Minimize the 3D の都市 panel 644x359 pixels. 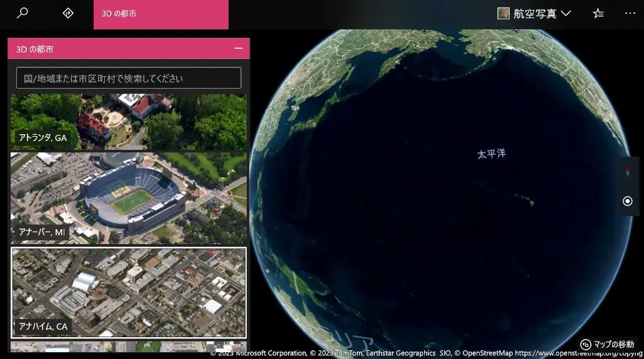239,49
